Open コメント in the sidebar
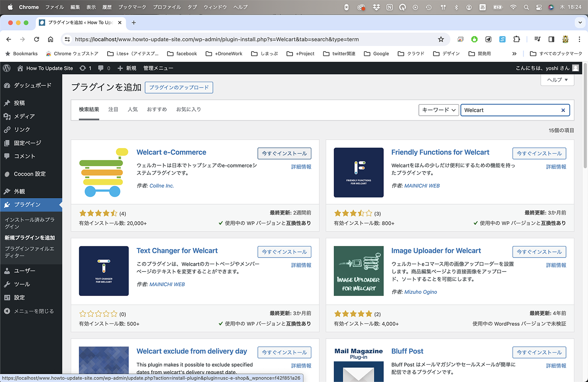Viewport: 588px width, 382px height. click(x=31, y=156)
